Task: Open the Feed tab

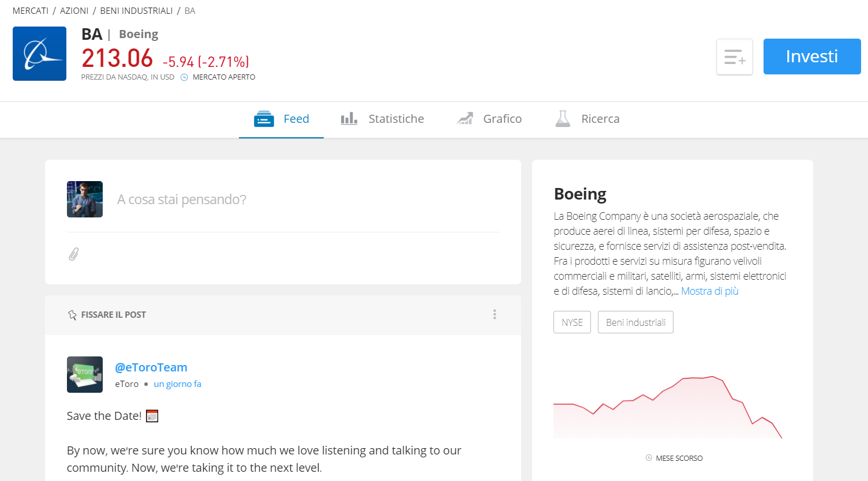Action: tap(282, 119)
